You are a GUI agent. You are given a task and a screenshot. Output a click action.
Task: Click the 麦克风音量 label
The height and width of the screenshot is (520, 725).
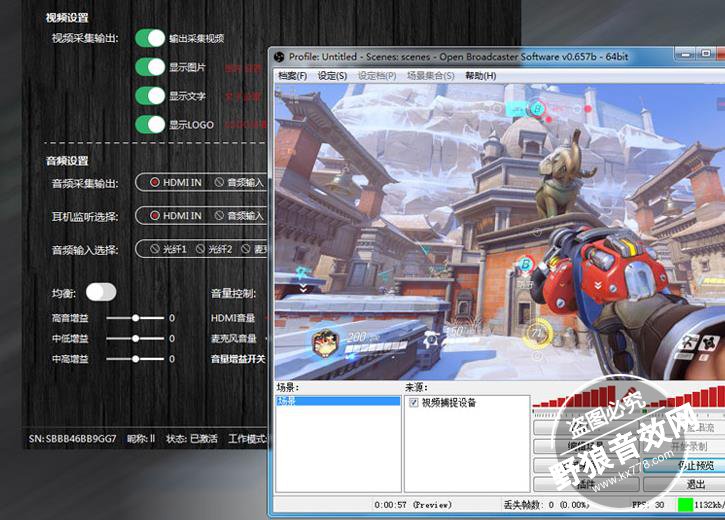(x=233, y=338)
